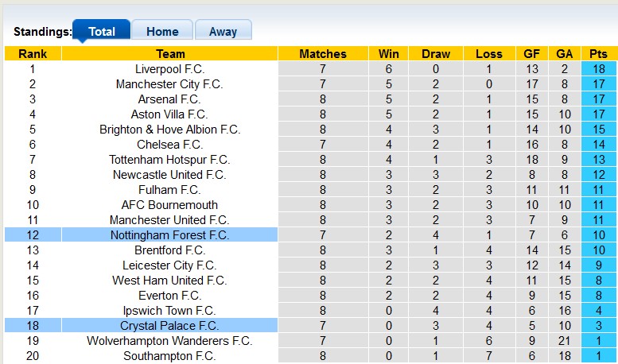The width and height of the screenshot is (618, 364).
Task: Click the GF column header
Action: click(532, 54)
